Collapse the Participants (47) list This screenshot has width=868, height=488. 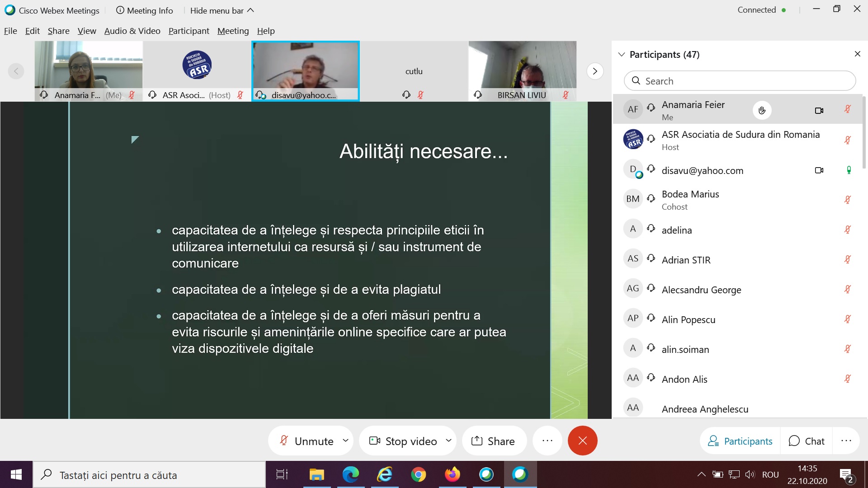(x=622, y=55)
